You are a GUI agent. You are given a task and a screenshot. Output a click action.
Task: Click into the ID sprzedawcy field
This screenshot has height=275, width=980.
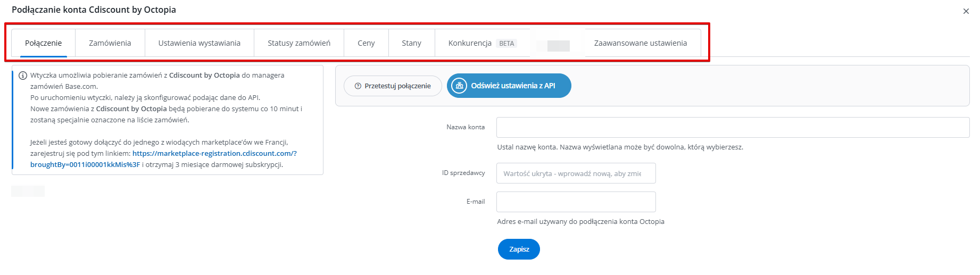[576, 173]
